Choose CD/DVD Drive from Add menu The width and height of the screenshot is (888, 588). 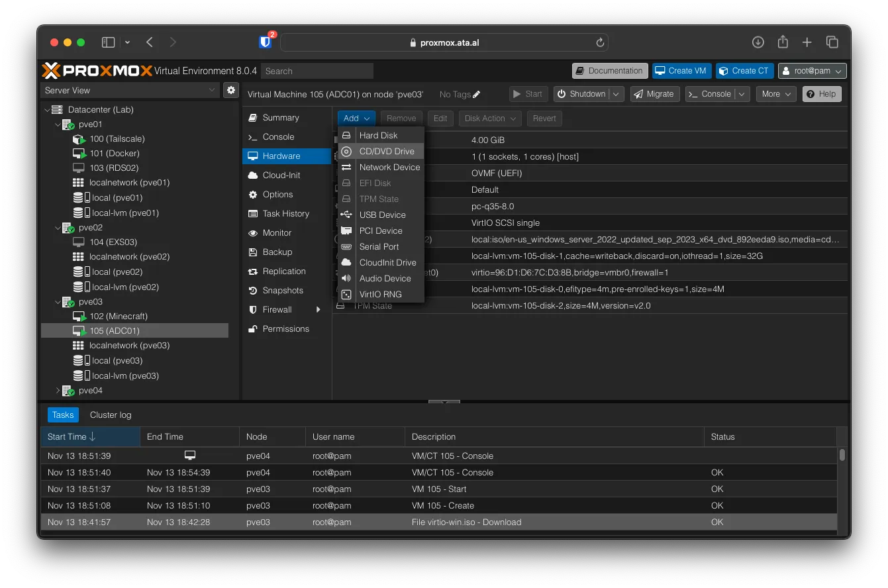point(381,151)
